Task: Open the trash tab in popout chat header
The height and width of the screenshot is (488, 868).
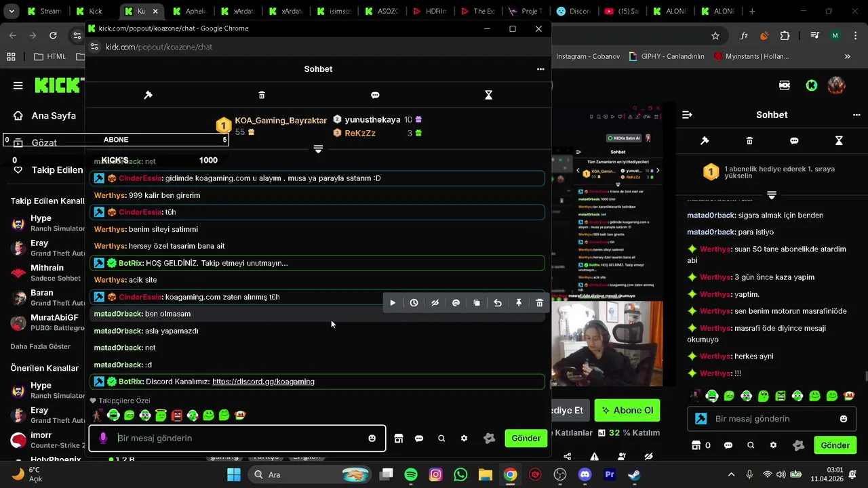Action: tap(262, 95)
